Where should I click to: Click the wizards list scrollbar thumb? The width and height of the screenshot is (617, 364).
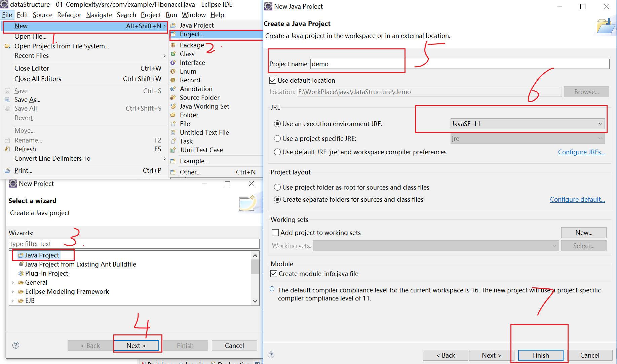(x=255, y=267)
